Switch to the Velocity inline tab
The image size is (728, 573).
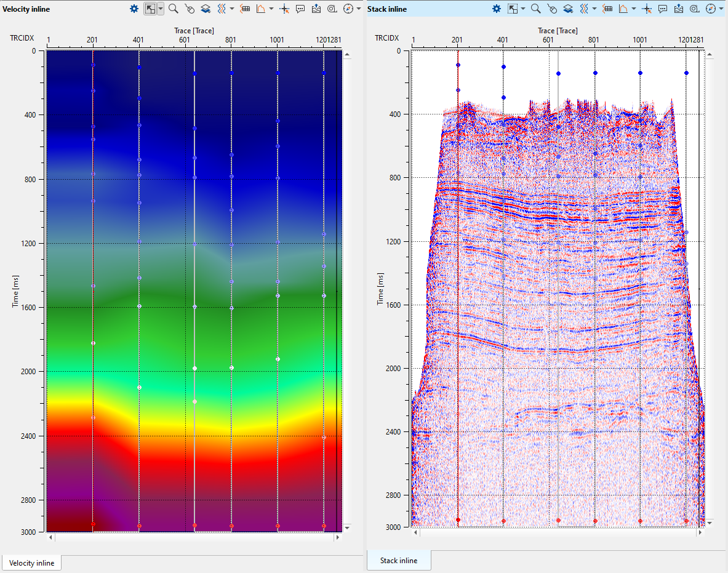pos(31,563)
